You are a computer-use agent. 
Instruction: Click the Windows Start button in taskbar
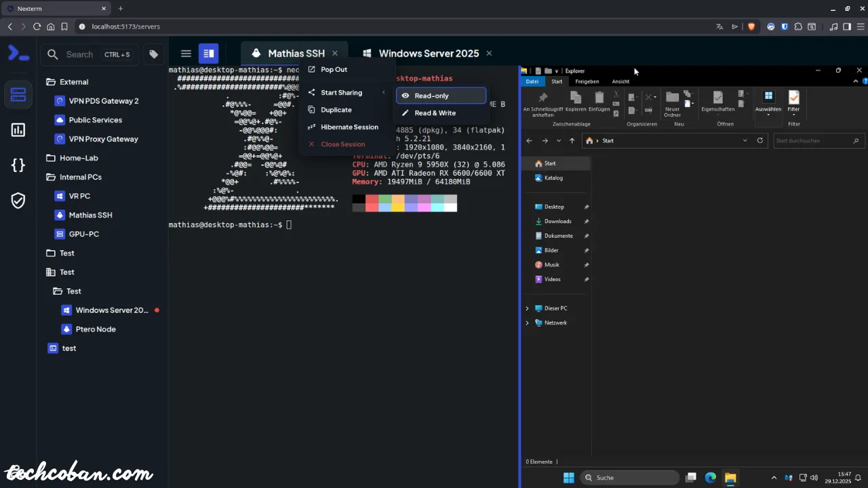coord(568,478)
